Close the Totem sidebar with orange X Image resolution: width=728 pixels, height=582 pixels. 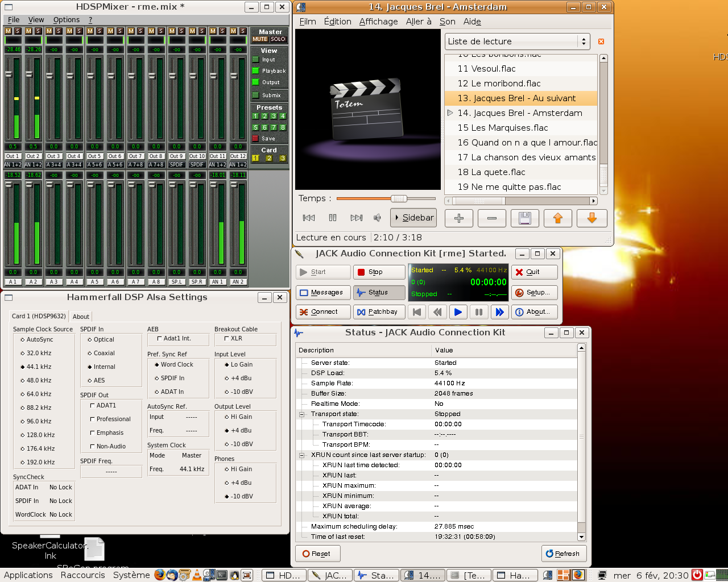601,41
